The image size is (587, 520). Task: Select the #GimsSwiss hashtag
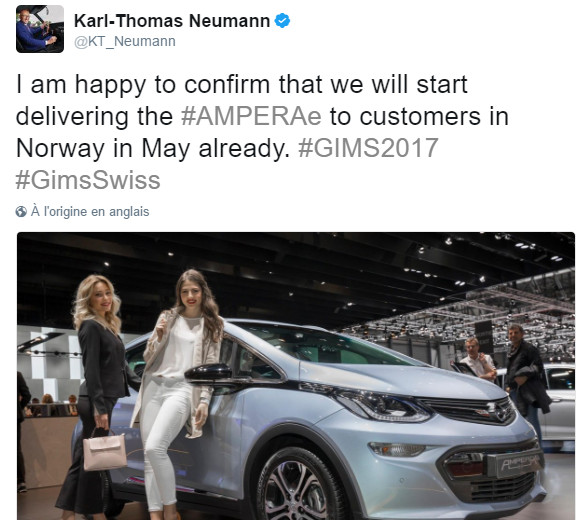pyautogui.click(x=88, y=180)
